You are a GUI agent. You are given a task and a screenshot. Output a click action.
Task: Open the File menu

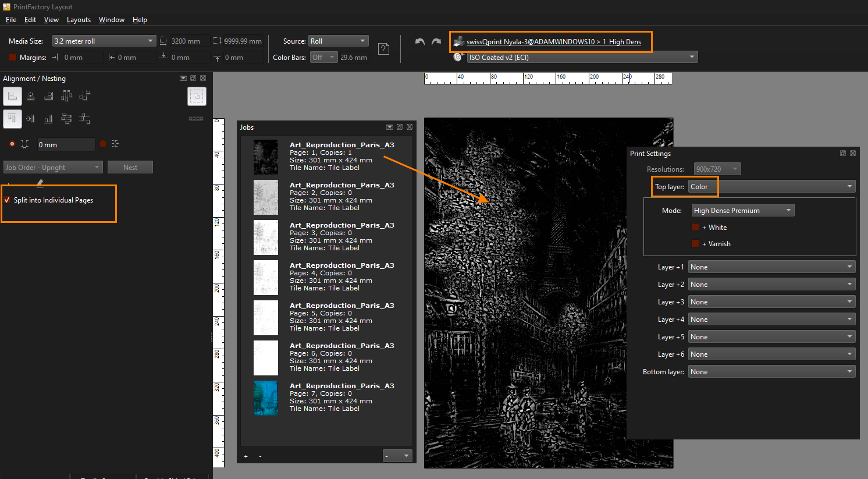point(11,19)
